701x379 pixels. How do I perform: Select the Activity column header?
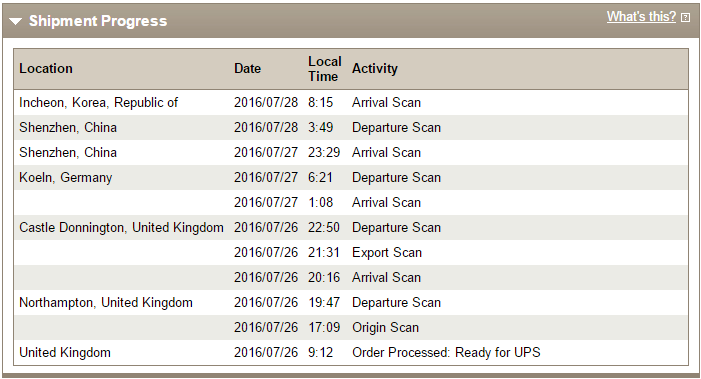(375, 68)
